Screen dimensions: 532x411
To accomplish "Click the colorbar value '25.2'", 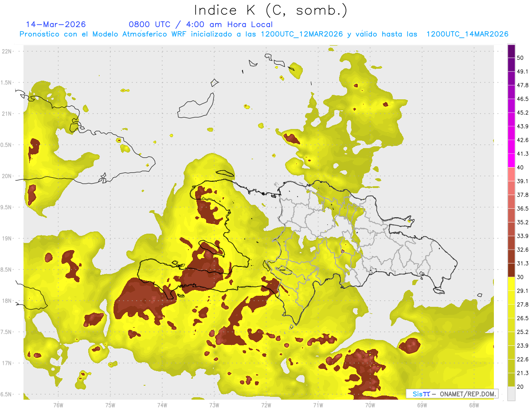I will tap(523, 332).
